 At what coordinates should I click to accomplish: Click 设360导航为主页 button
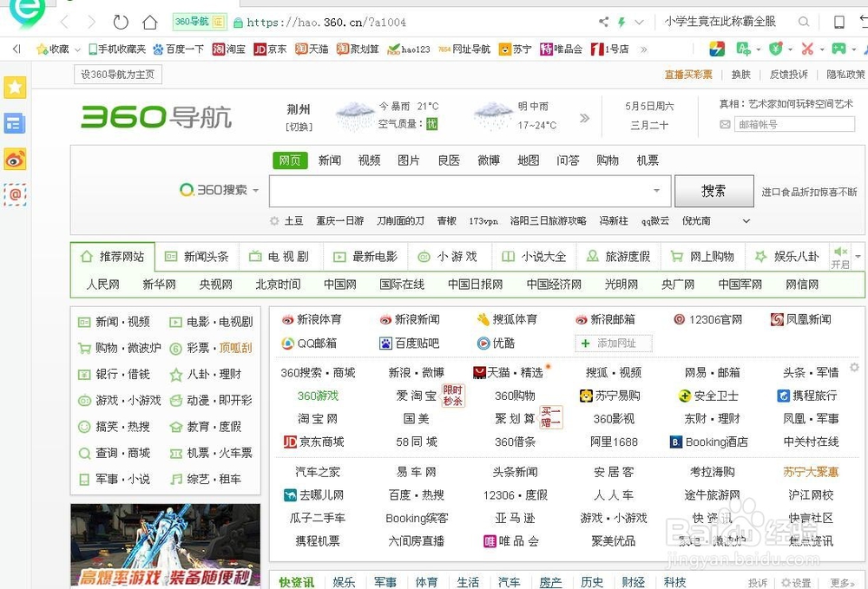coord(118,75)
